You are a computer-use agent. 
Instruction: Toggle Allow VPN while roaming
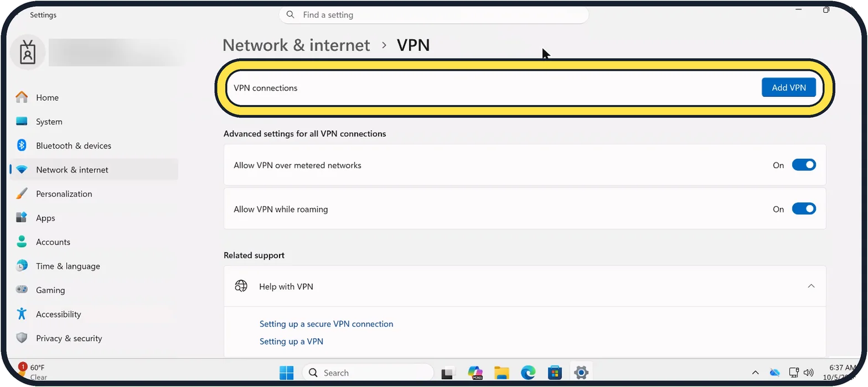point(804,209)
